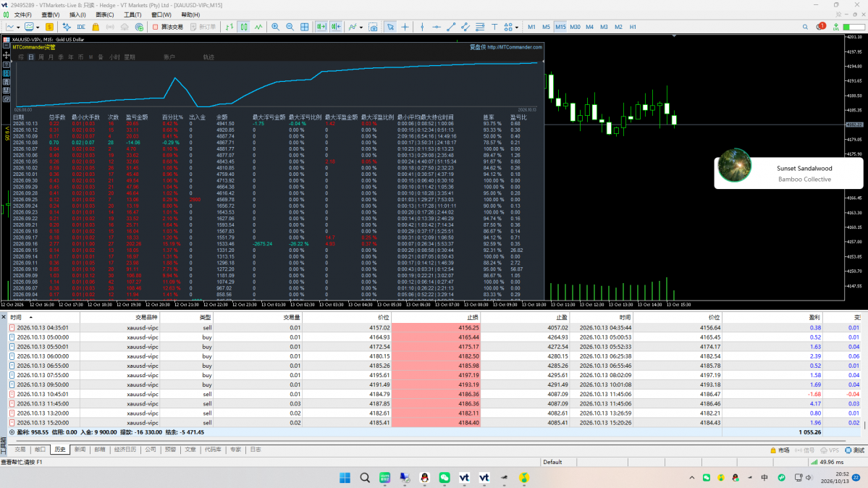This screenshot has width=868, height=488.
Task: Open the IDE MetaEditor button
Action: pyautogui.click(x=81, y=27)
